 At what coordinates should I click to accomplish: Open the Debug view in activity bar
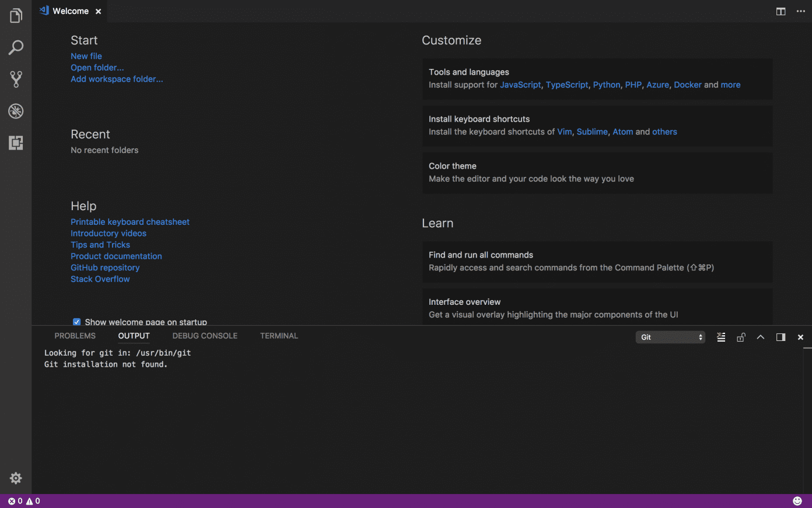coord(16,111)
